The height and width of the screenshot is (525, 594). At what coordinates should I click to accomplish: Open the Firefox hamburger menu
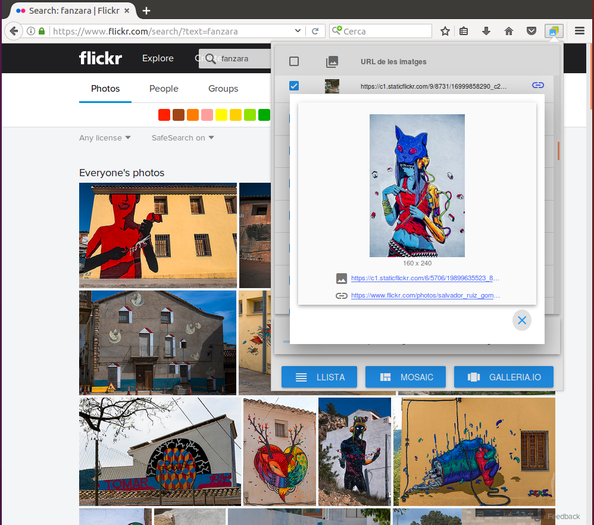tap(579, 31)
